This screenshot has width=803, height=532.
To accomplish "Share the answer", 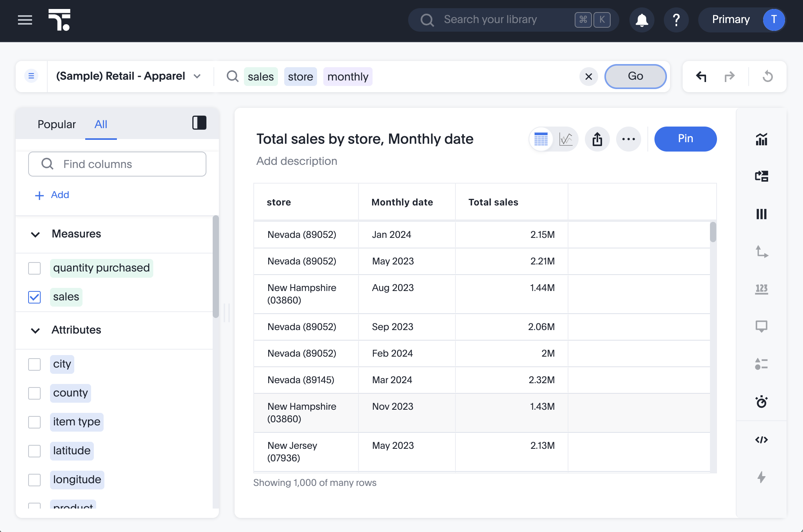I will pos(597,139).
